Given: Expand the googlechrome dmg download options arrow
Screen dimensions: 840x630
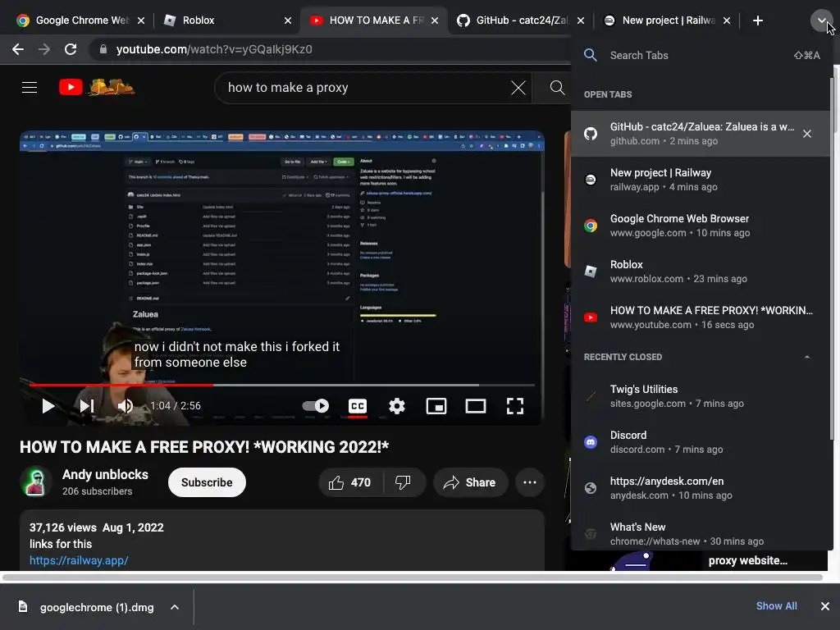Looking at the screenshot, I should pos(174,607).
